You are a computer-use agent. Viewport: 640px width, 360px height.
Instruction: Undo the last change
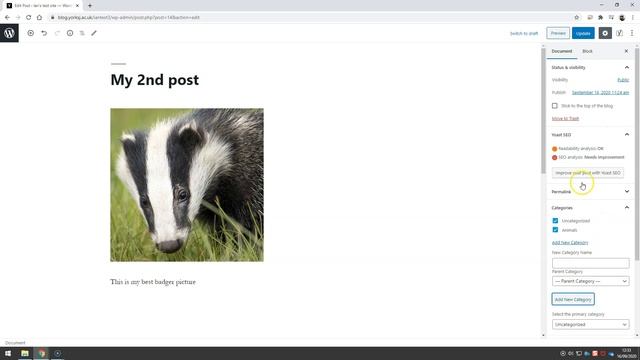click(44, 33)
